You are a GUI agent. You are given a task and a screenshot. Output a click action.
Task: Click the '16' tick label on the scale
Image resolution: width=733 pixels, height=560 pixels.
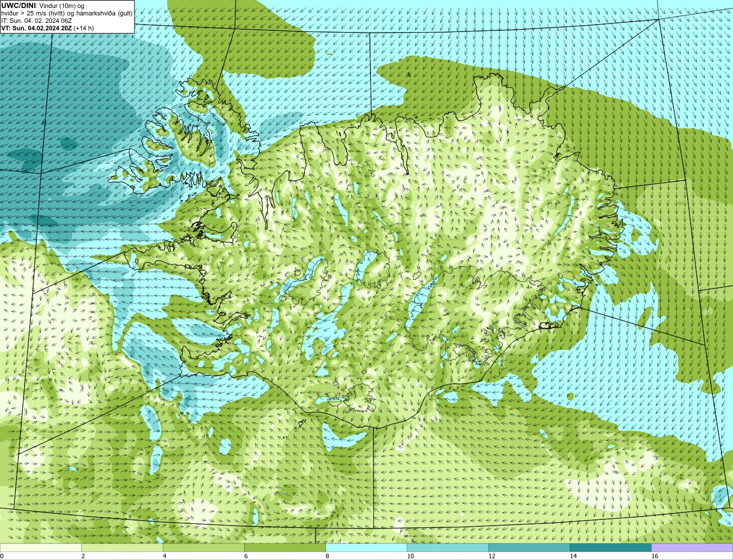(x=655, y=556)
